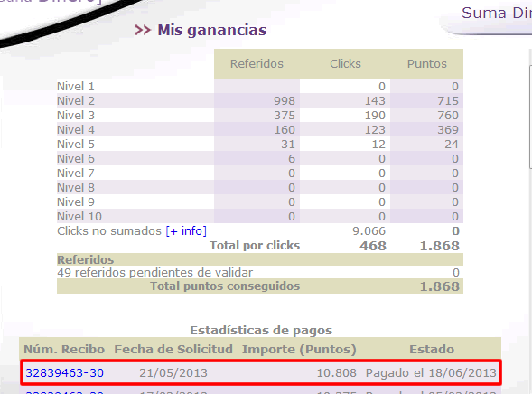The image size is (532, 394).
Task: Select payment amount 10.808
Action: (336, 373)
